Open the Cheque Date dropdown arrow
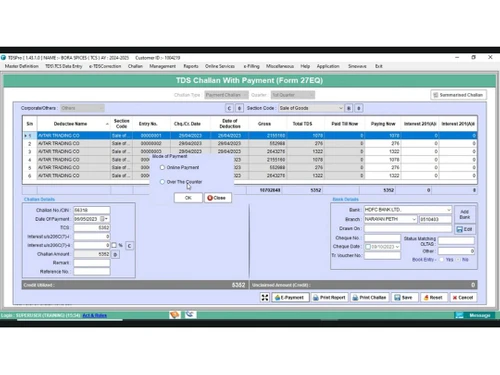This screenshot has width=500, height=375. tap(397, 247)
